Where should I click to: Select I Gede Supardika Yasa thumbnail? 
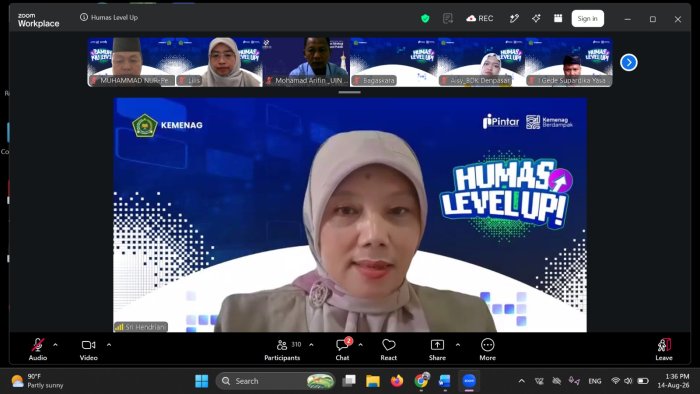click(569, 62)
